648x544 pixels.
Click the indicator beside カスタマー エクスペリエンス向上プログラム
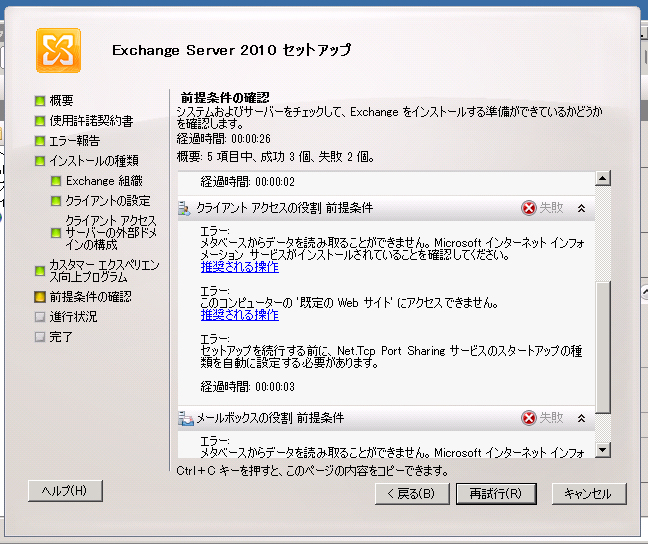coord(40,271)
